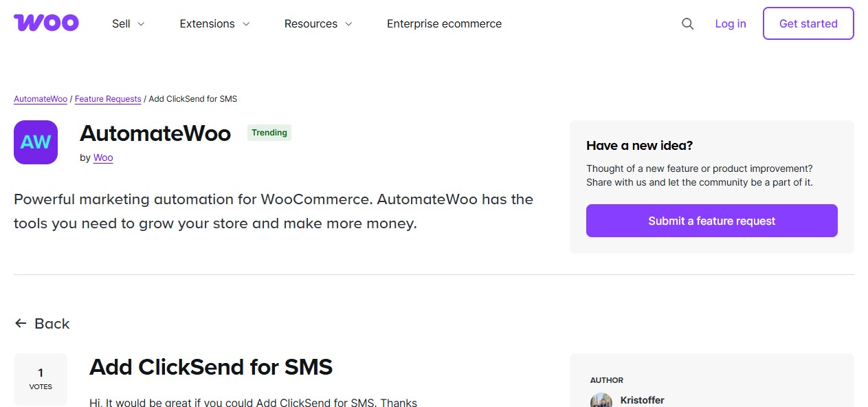Open the search icon
The width and height of the screenshot is (868, 407).
[x=687, y=23]
